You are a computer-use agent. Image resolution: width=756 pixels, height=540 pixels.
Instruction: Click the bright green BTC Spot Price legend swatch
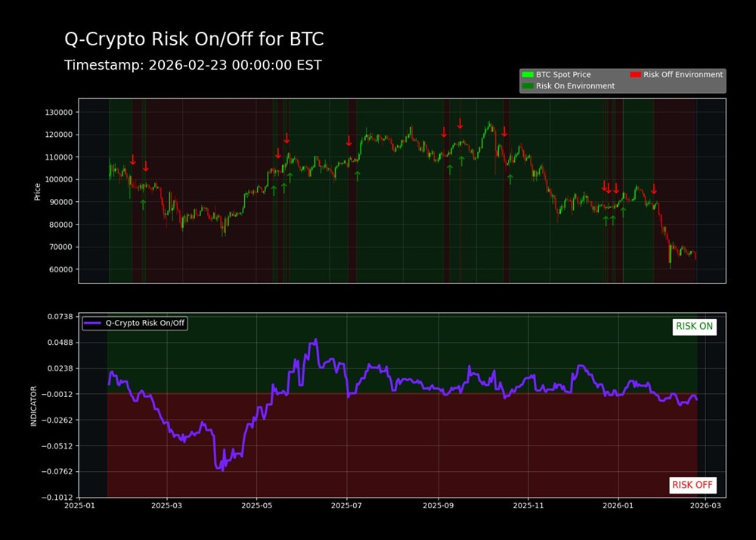[x=528, y=75]
